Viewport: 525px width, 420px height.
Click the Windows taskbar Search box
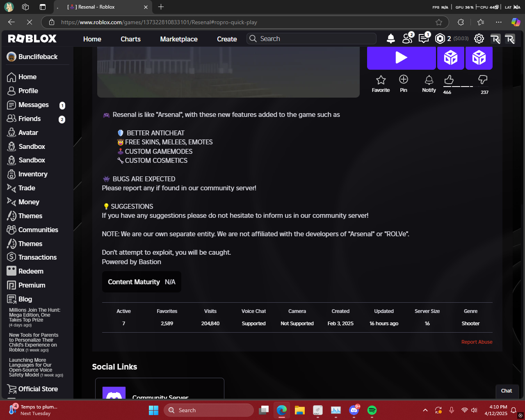[209, 410]
